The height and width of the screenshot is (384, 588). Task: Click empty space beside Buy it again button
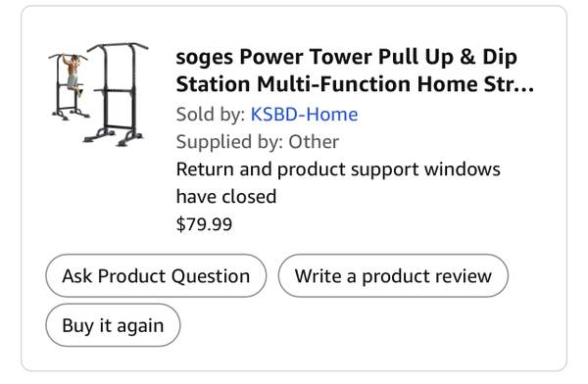pos(357,325)
